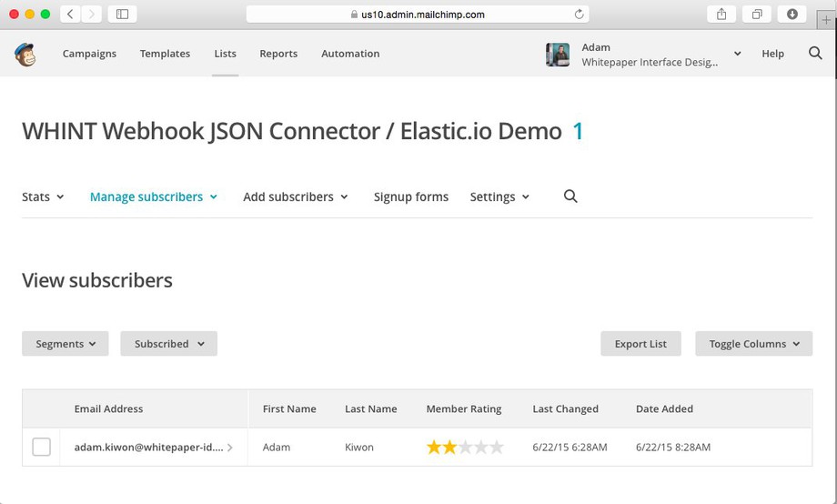The width and height of the screenshot is (837, 504).
Task: Click "6/22/15 8:28AM" date added value
Action: 673,447
